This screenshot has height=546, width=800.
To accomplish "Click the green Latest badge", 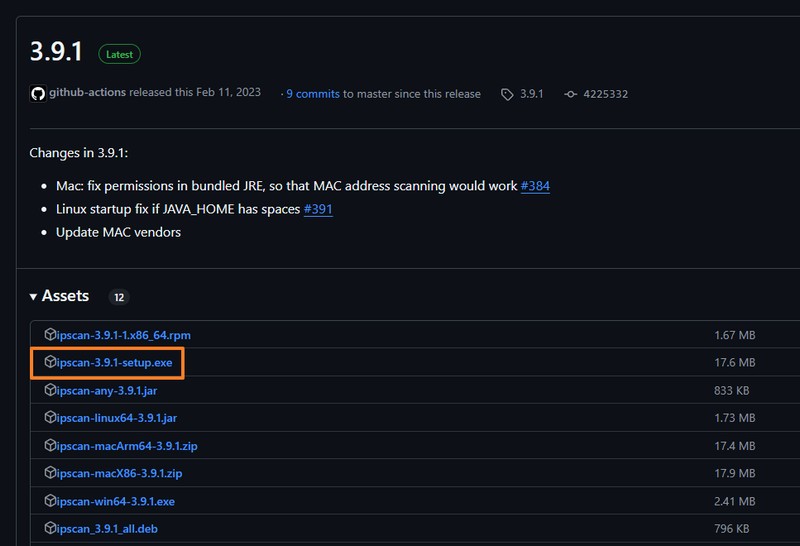I will pyautogui.click(x=119, y=54).
